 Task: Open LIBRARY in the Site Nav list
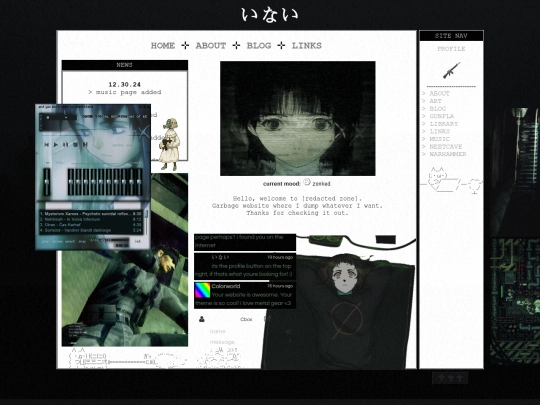[444, 124]
